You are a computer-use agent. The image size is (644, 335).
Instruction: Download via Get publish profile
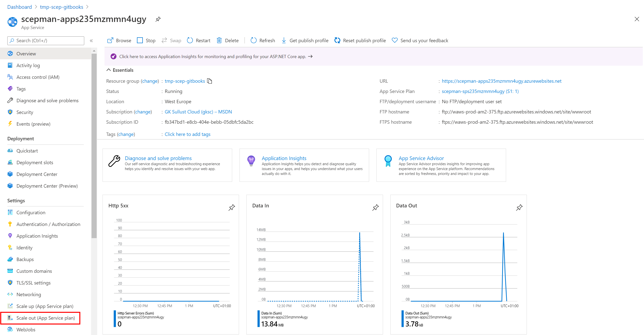tap(305, 41)
